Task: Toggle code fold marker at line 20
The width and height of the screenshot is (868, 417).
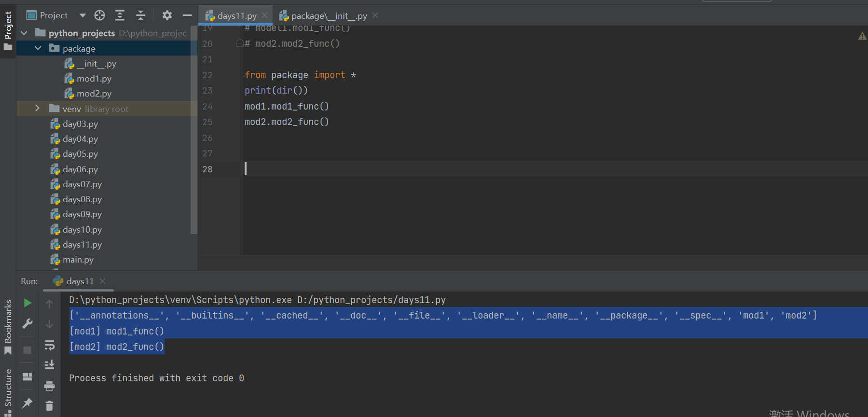Action: point(240,43)
